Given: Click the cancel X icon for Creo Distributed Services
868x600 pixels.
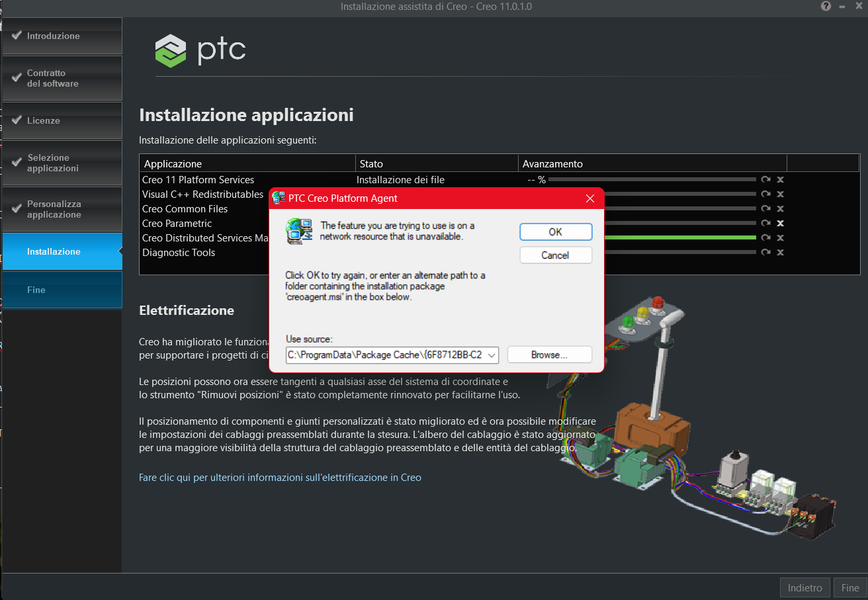Looking at the screenshot, I should (781, 237).
